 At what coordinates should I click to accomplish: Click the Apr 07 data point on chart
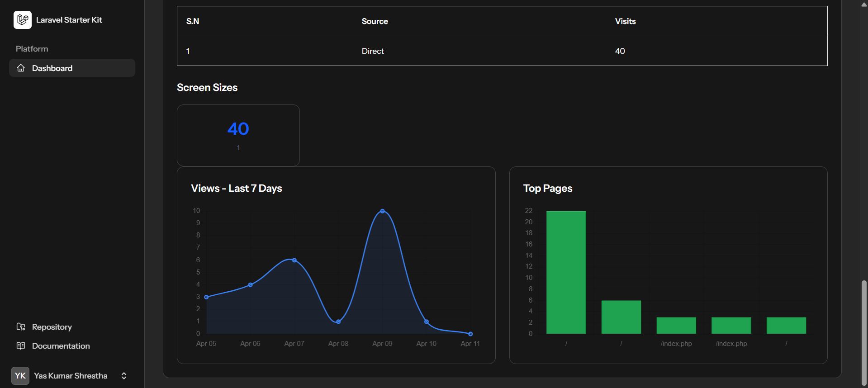tap(294, 260)
